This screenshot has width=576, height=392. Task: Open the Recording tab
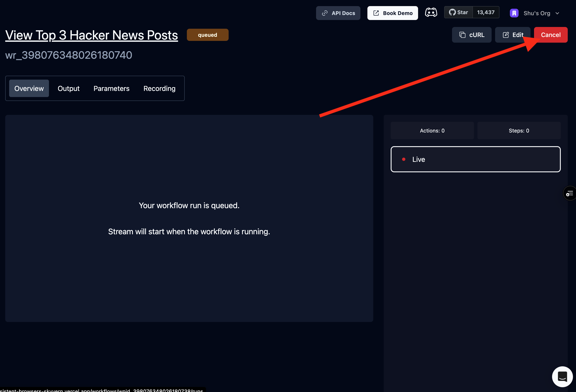[x=159, y=89]
